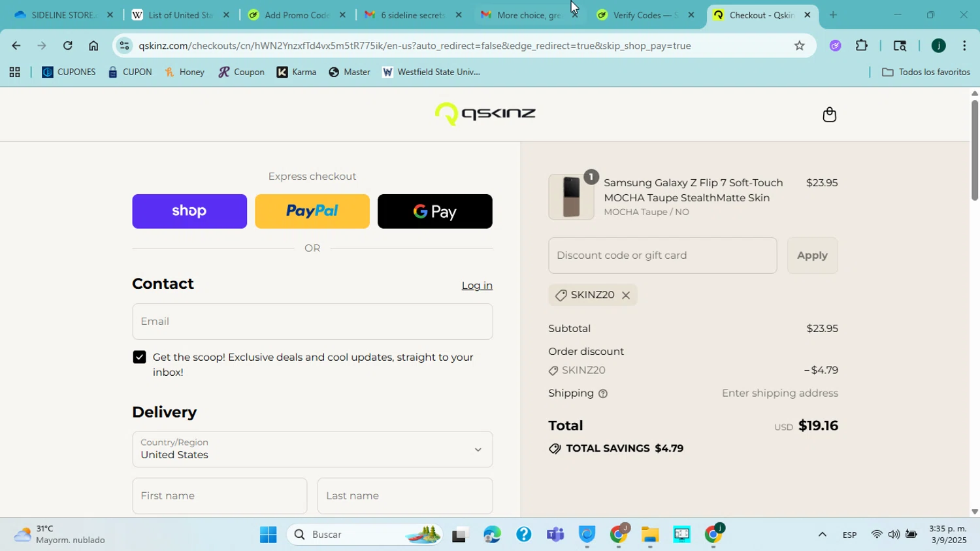
Task: Apply the discount code
Action: click(x=812, y=256)
